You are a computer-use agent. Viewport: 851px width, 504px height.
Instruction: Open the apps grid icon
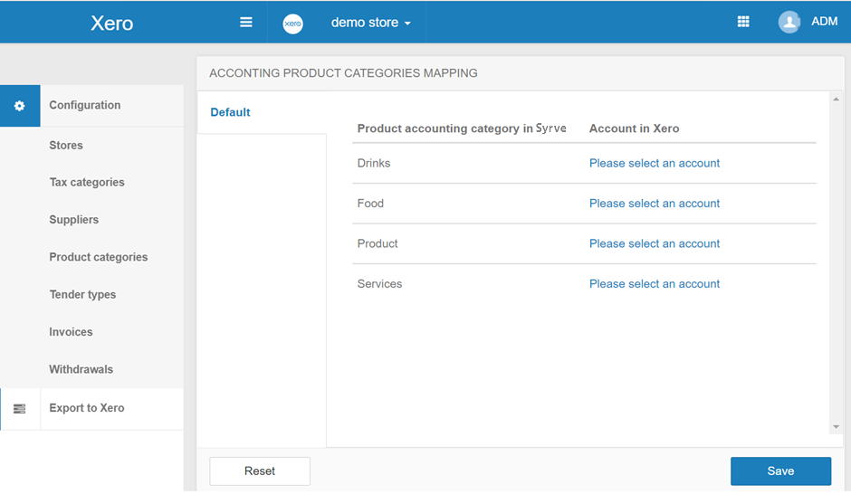743,23
